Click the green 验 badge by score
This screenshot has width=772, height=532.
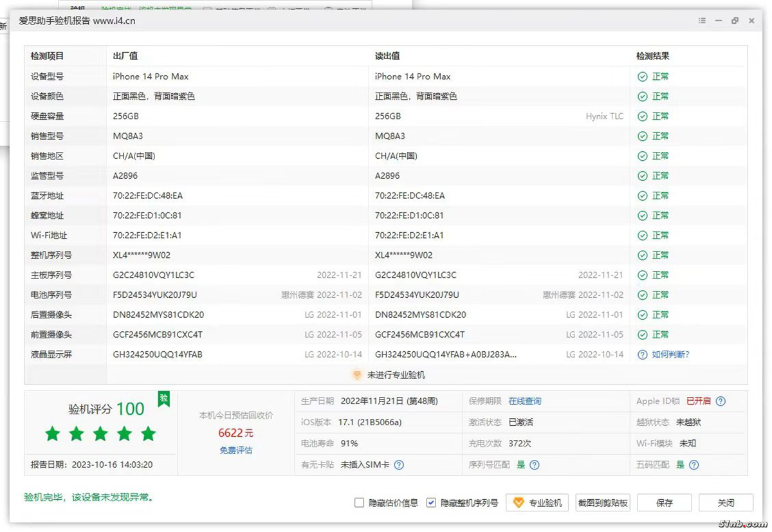[164, 398]
